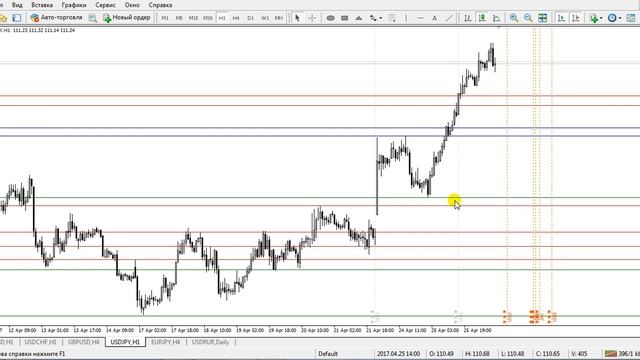Tile chart windows with grid icon
The width and height of the screenshot is (640, 360).
point(542,18)
